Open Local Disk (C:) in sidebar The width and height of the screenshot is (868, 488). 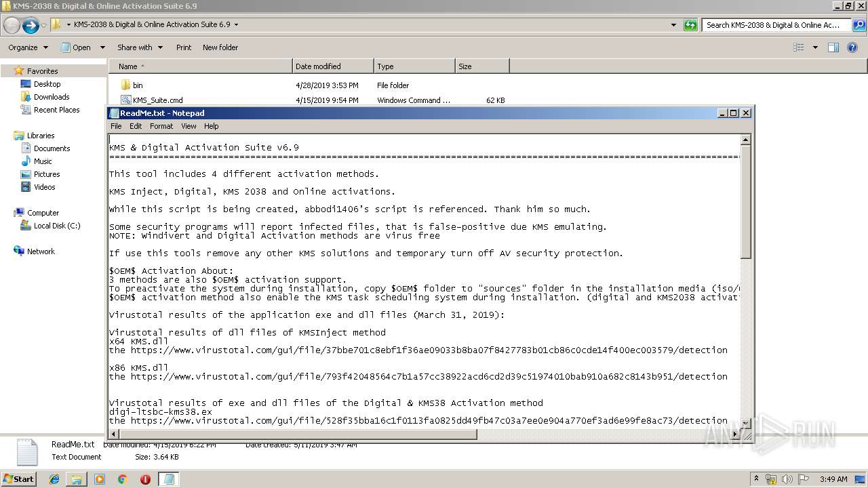57,226
